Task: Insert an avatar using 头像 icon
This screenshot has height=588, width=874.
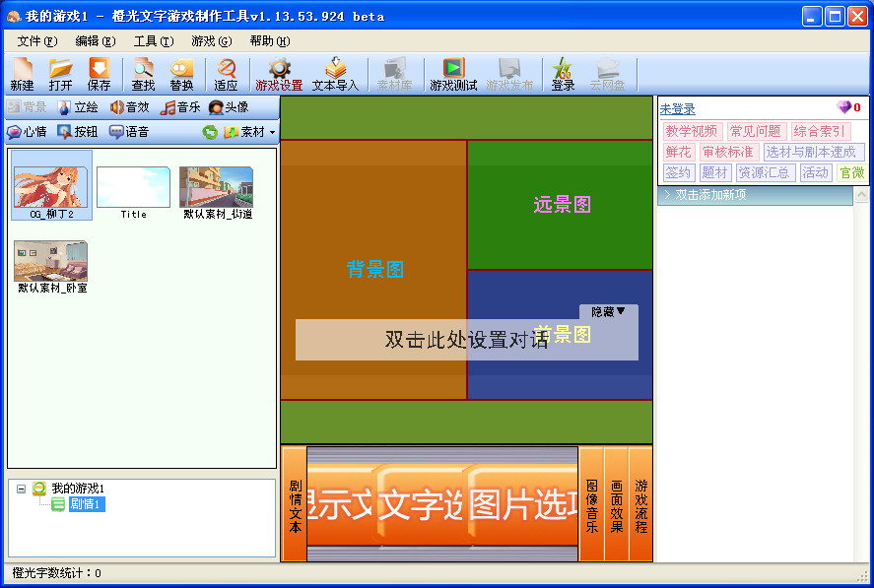Action: 233,106
